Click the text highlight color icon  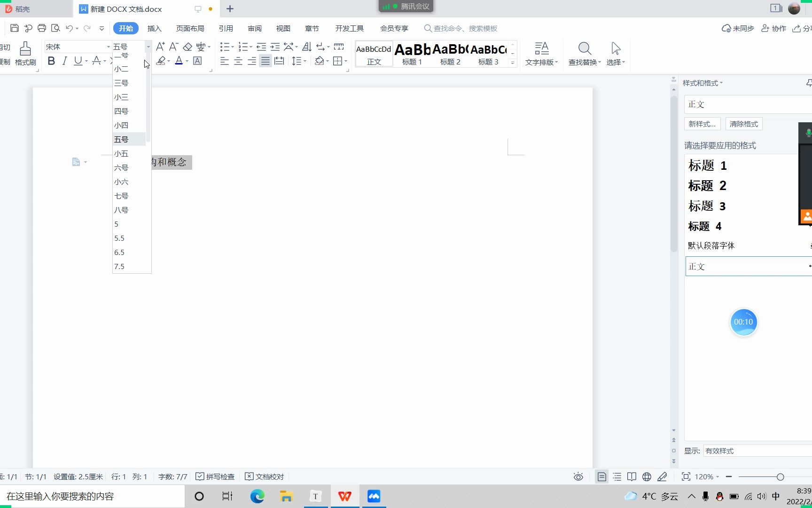point(161,61)
